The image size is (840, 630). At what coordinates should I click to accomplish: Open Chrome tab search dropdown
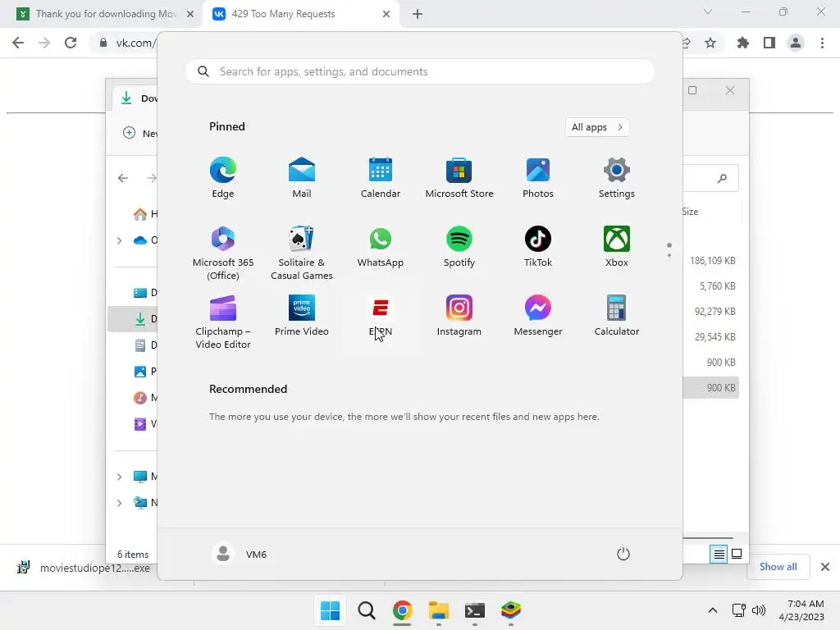click(x=708, y=11)
